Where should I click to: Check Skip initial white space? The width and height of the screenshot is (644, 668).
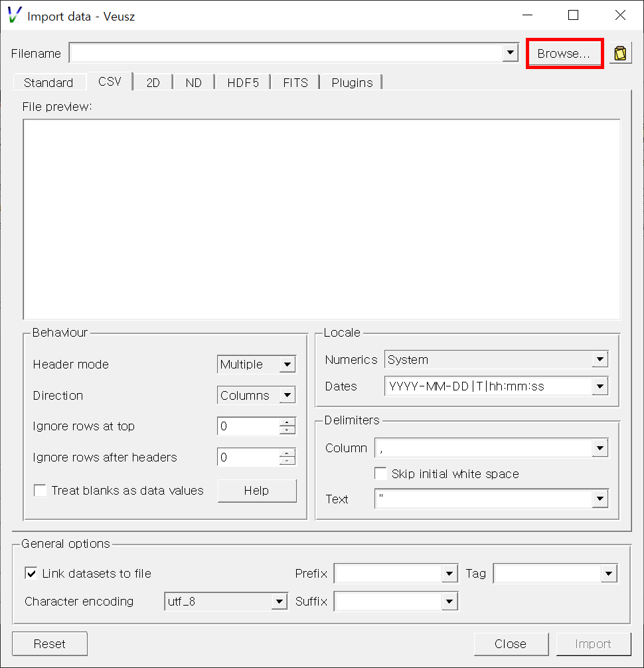tap(380, 473)
